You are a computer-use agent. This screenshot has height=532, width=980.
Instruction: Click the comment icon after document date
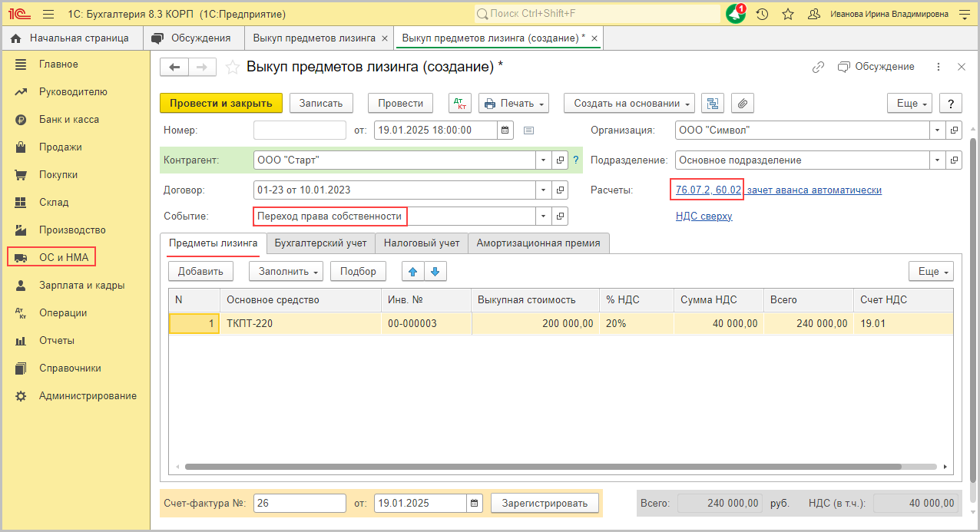pyautogui.click(x=528, y=131)
